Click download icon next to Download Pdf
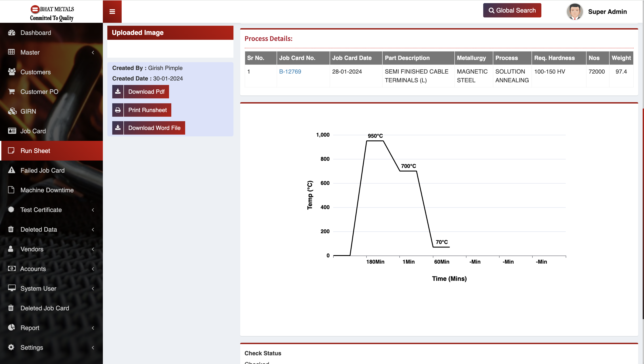Image resolution: width=644 pixels, height=364 pixels. [x=118, y=91]
